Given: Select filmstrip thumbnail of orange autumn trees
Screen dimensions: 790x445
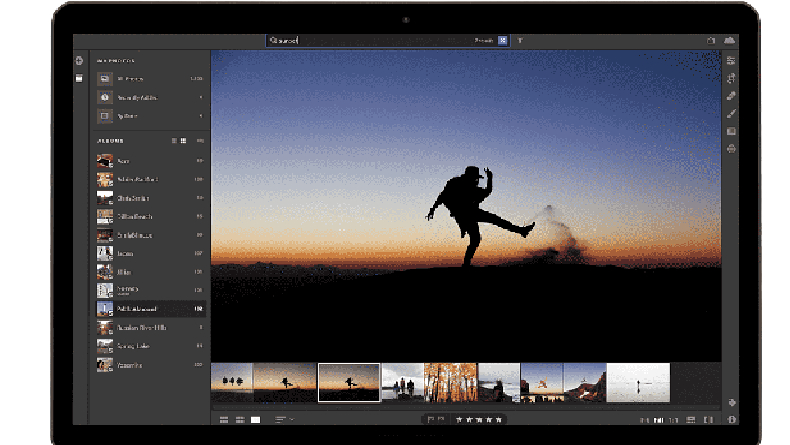Looking at the screenshot, I should pyautogui.click(x=450, y=382).
